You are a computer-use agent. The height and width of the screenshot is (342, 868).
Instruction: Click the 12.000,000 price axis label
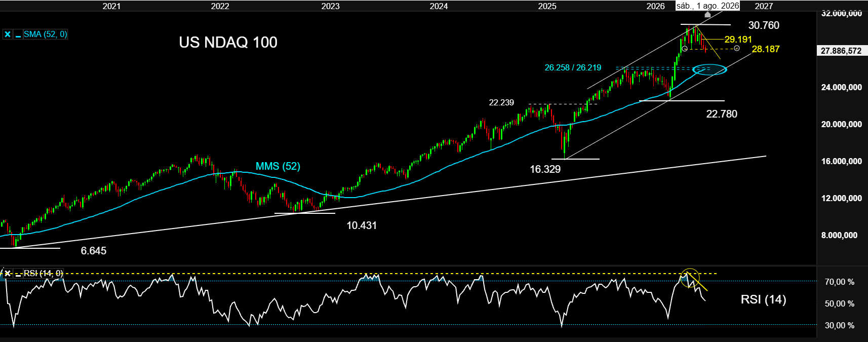(x=841, y=198)
